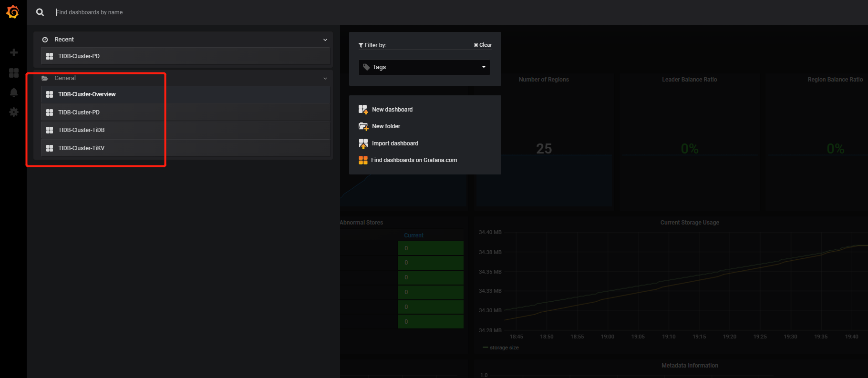Select Find dashboards on Grafana.com
This screenshot has width=868, height=378.
tap(414, 160)
